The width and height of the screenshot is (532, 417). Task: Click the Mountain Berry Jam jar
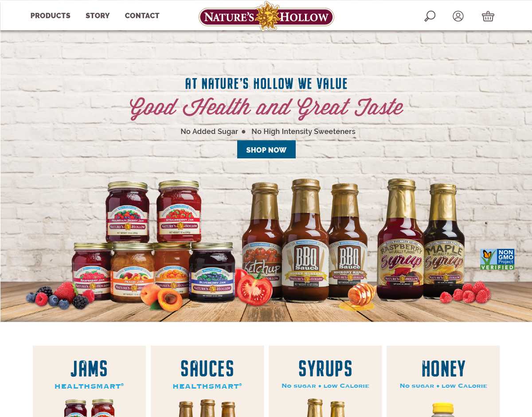[127, 212]
